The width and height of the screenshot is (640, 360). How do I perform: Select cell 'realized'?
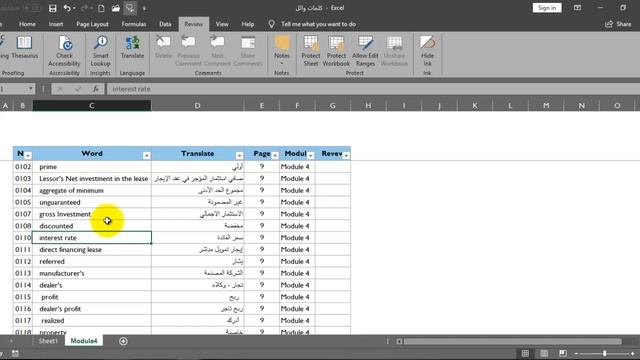click(x=92, y=320)
